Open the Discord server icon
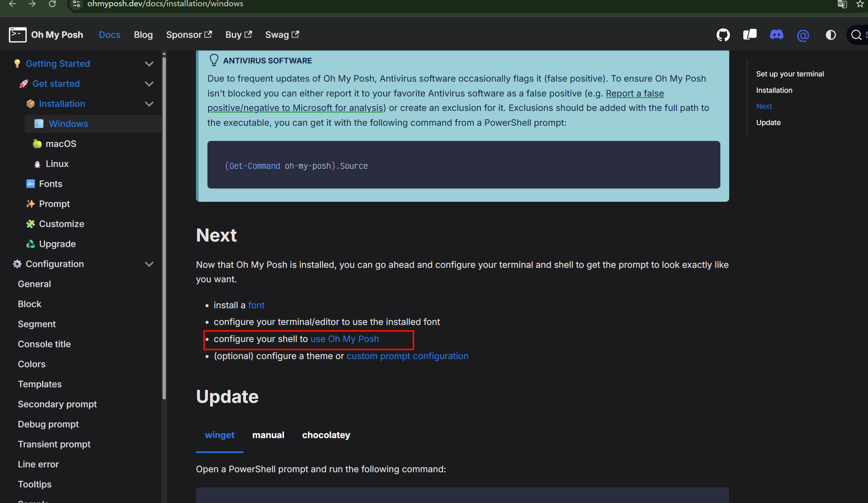 click(776, 35)
